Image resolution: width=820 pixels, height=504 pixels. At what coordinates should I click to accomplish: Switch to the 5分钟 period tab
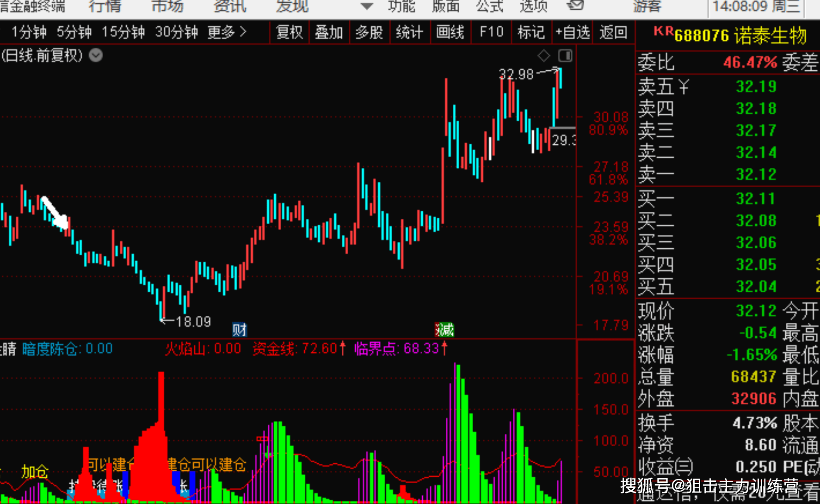pos(74,32)
